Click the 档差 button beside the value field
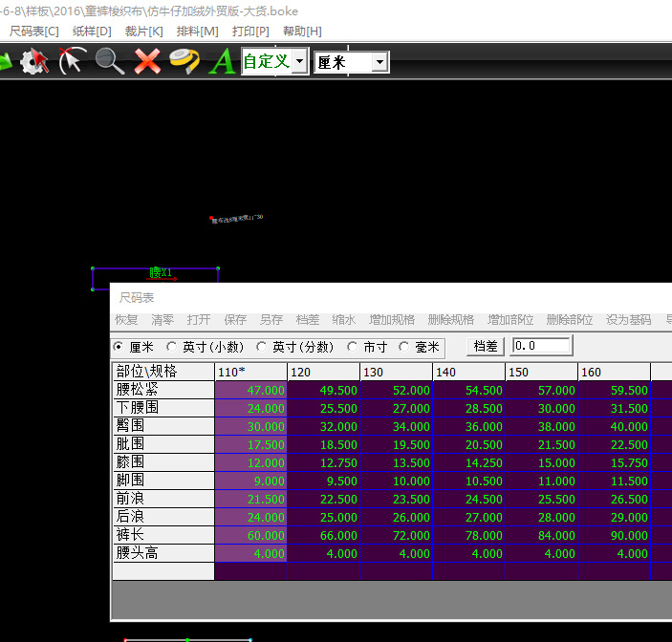672x642 pixels. coord(487,346)
